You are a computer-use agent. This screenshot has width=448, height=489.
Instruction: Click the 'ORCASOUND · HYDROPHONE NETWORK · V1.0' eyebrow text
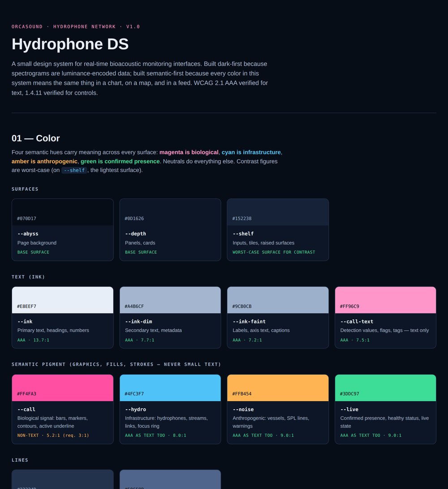[76, 26]
